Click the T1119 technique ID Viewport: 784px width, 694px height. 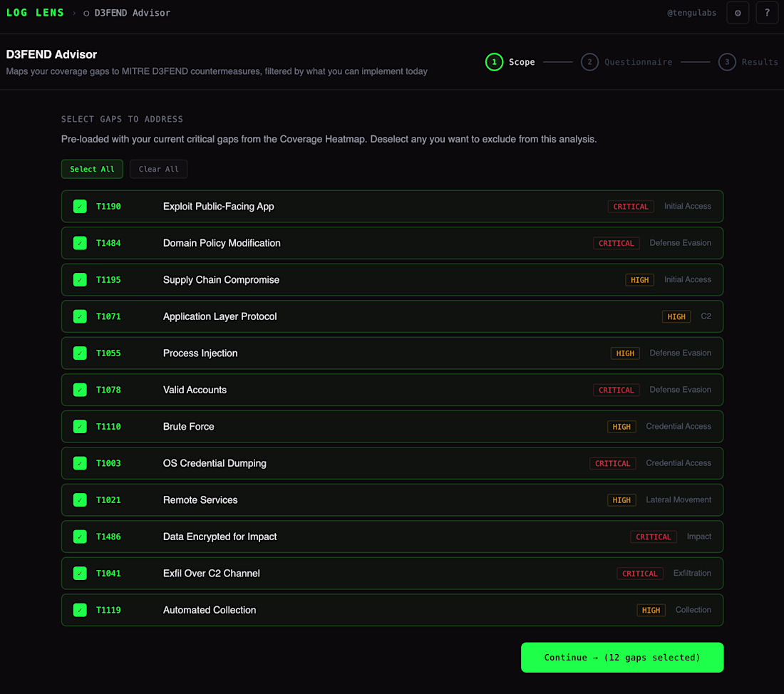108,610
